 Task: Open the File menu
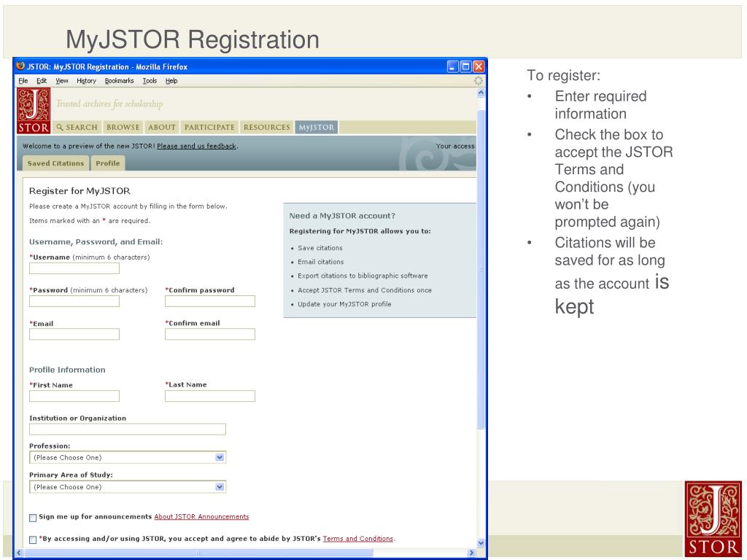[x=23, y=81]
